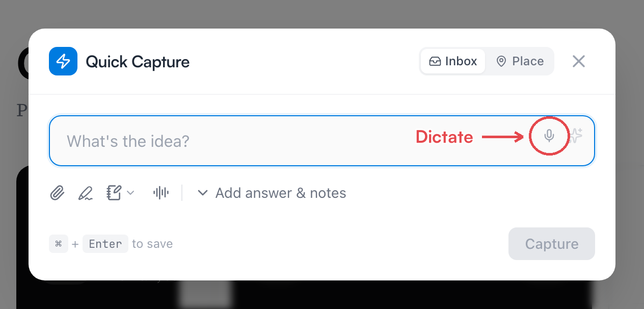Click the AI sparkle icon in input
The image size is (644, 309).
[x=575, y=136]
